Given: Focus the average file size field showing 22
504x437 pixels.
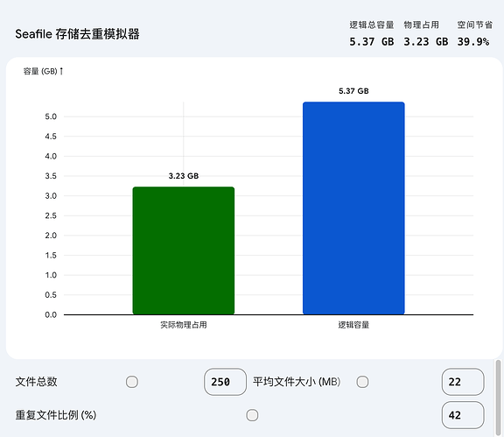Looking at the screenshot, I should pos(463,382).
